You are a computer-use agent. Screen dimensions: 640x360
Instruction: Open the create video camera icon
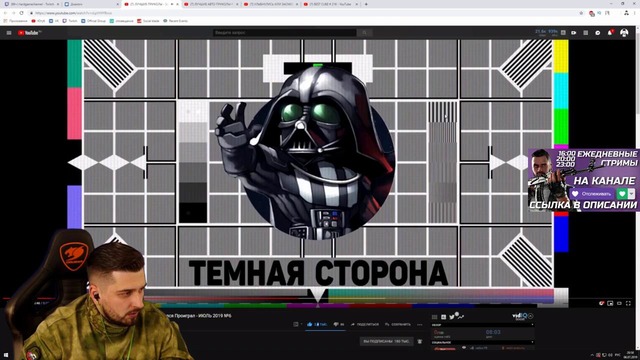573,33
